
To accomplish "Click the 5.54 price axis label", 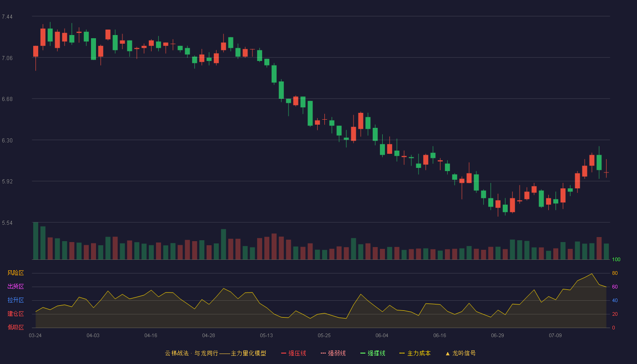I will click(x=7, y=223).
